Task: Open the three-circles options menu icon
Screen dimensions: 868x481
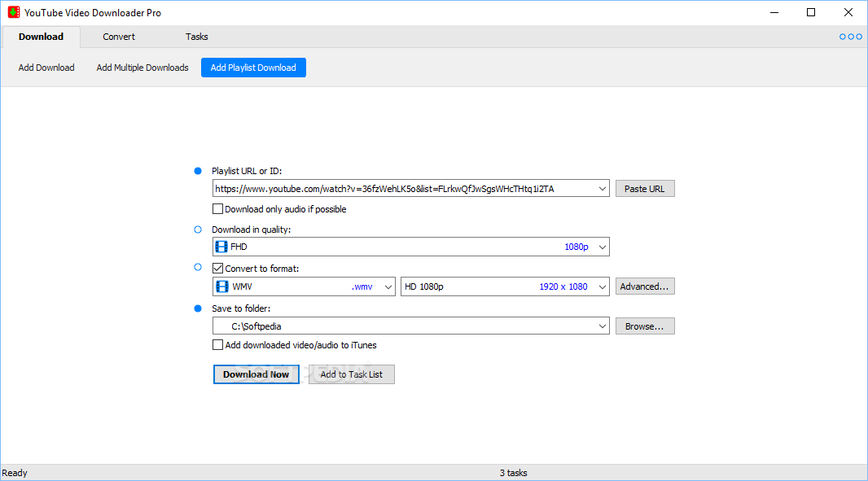Action: [850, 37]
